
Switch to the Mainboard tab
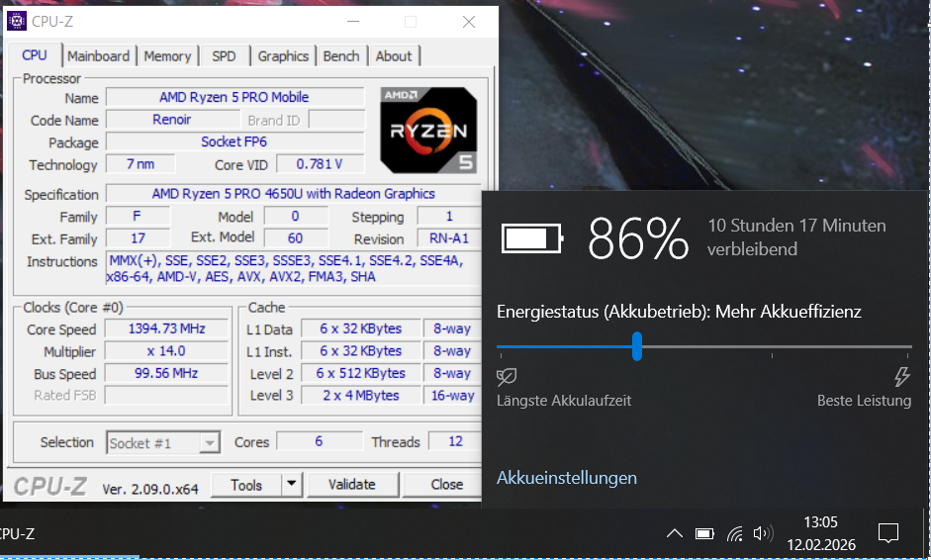coord(99,56)
